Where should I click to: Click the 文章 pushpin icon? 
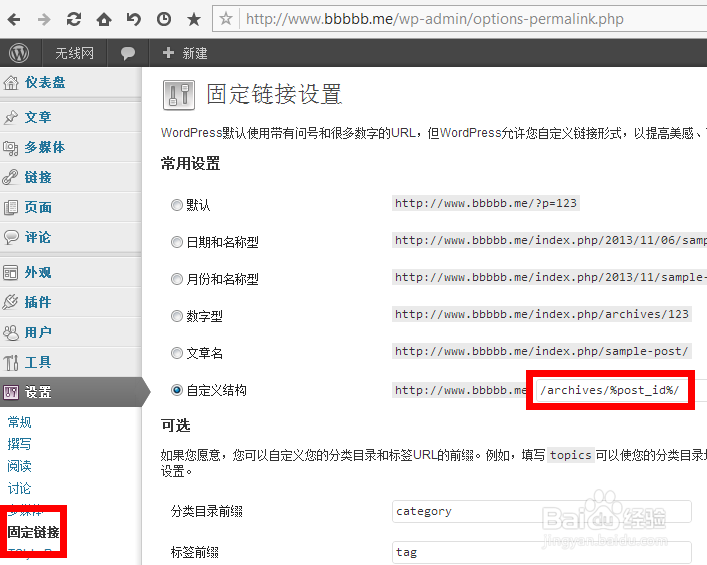[11, 117]
